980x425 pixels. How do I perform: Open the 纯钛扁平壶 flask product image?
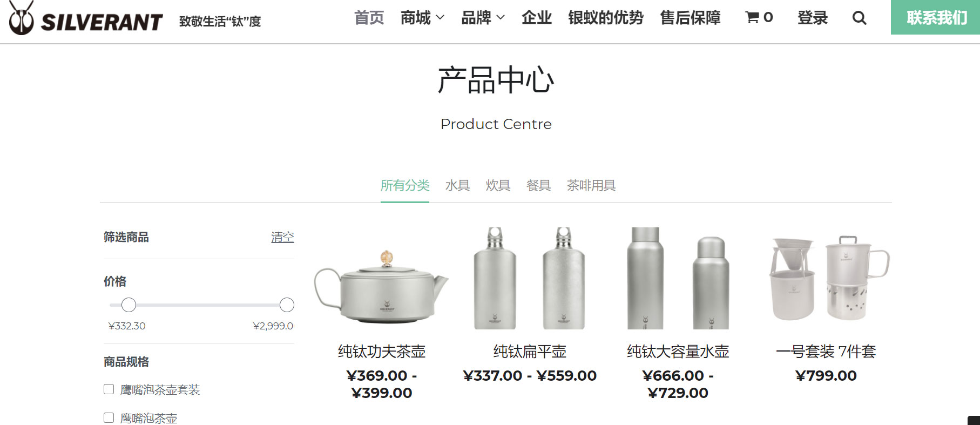click(529, 278)
